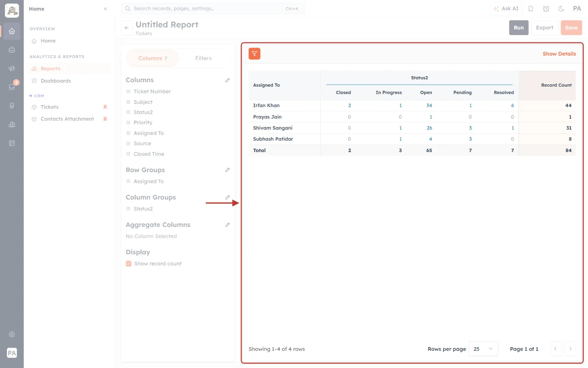The height and width of the screenshot is (368, 588).
Task: Open the clock history icon in top bar
Action: [x=546, y=9]
